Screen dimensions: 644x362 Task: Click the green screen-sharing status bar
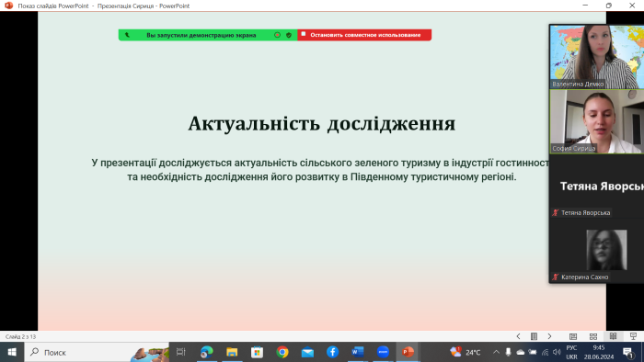pos(208,35)
